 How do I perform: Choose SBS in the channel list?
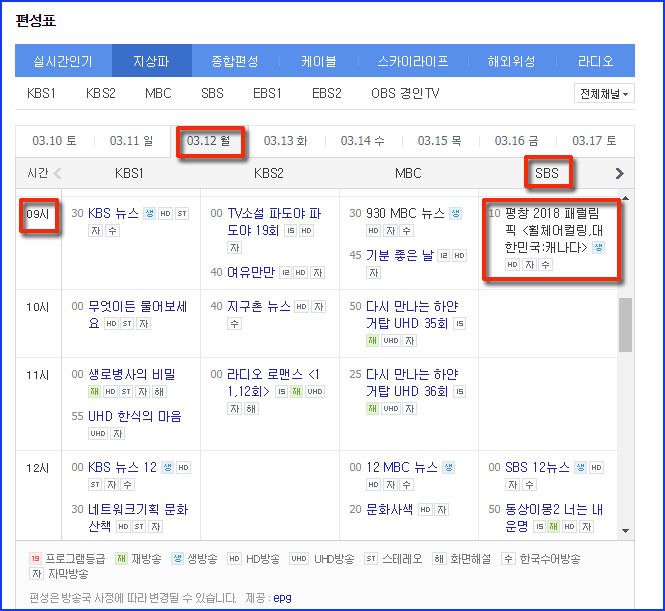point(212,93)
